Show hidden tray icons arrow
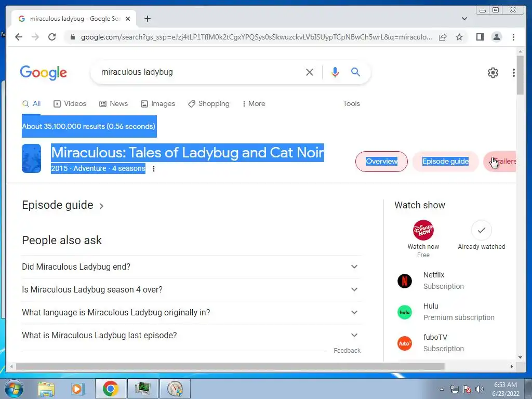 pos(442,389)
